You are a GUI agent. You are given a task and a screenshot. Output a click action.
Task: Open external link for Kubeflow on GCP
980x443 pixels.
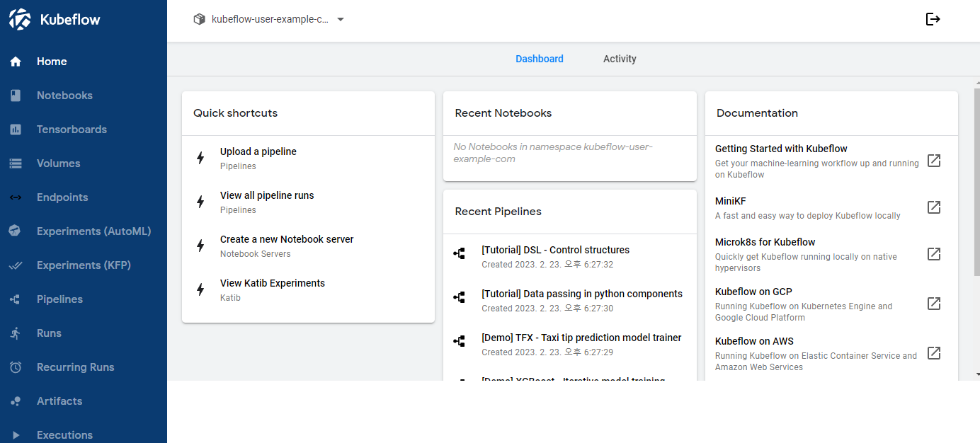(934, 304)
